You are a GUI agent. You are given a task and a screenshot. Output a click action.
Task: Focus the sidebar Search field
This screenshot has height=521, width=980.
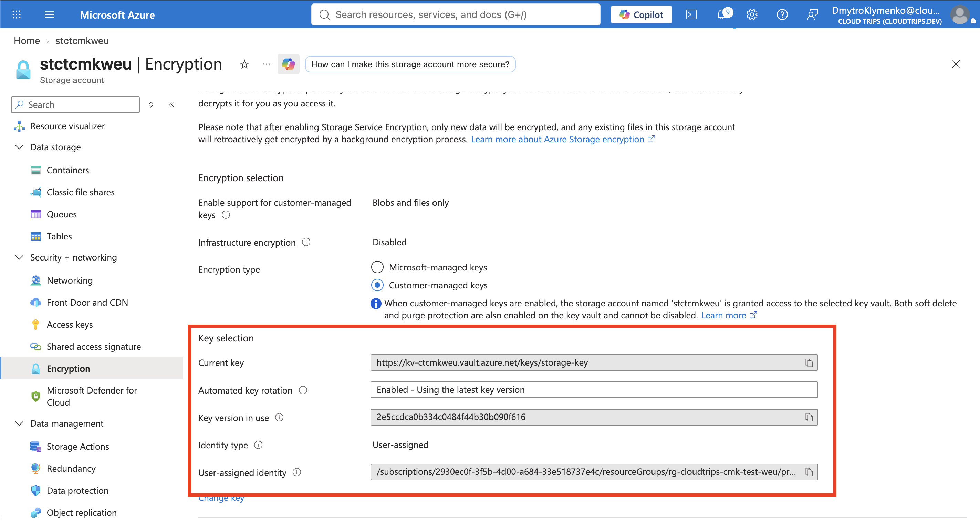[x=75, y=105]
